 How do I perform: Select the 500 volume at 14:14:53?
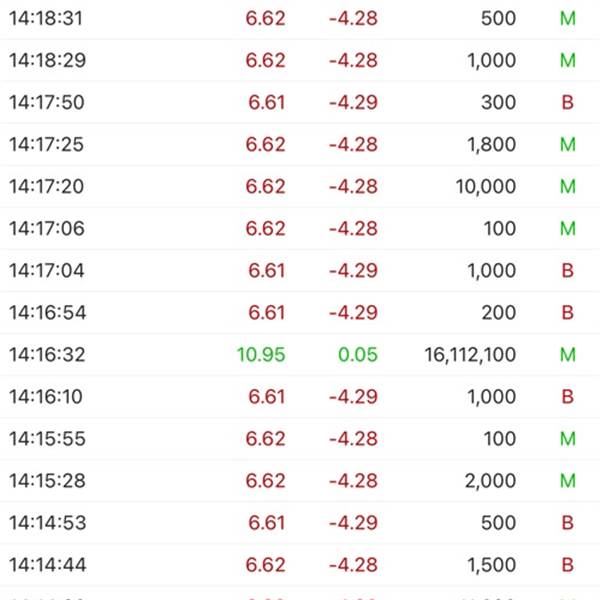click(x=499, y=523)
